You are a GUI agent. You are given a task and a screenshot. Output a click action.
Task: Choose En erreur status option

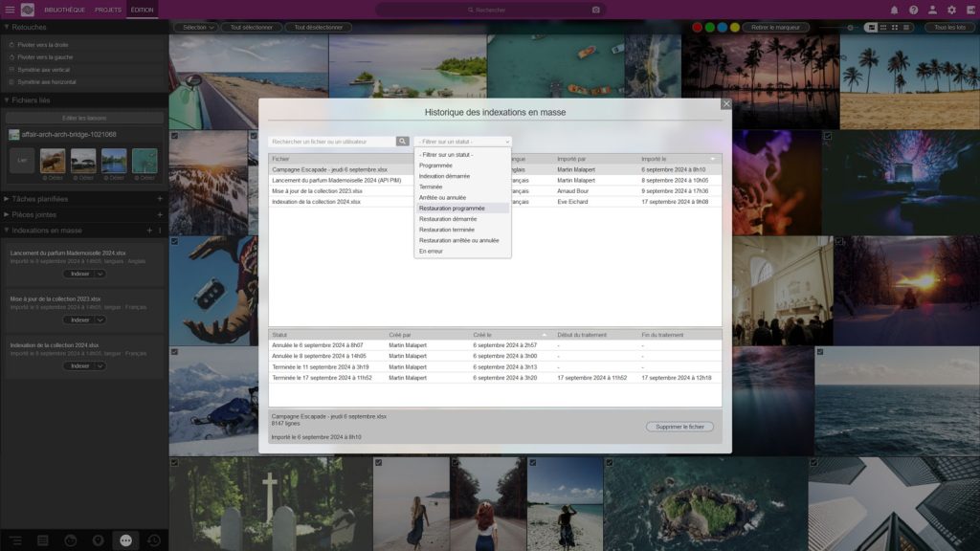click(462, 252)
